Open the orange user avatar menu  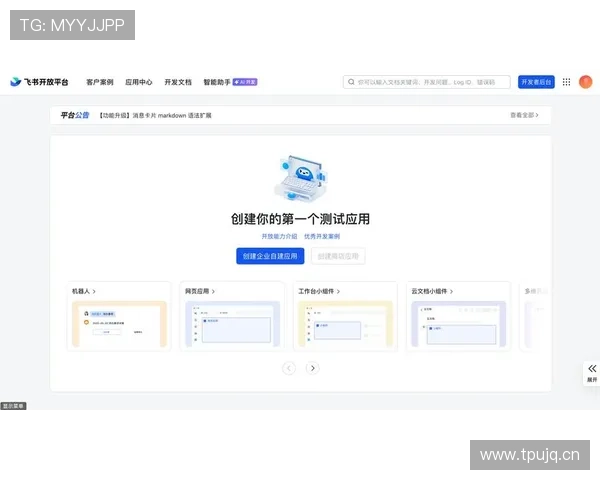click(x=585, y=82)
